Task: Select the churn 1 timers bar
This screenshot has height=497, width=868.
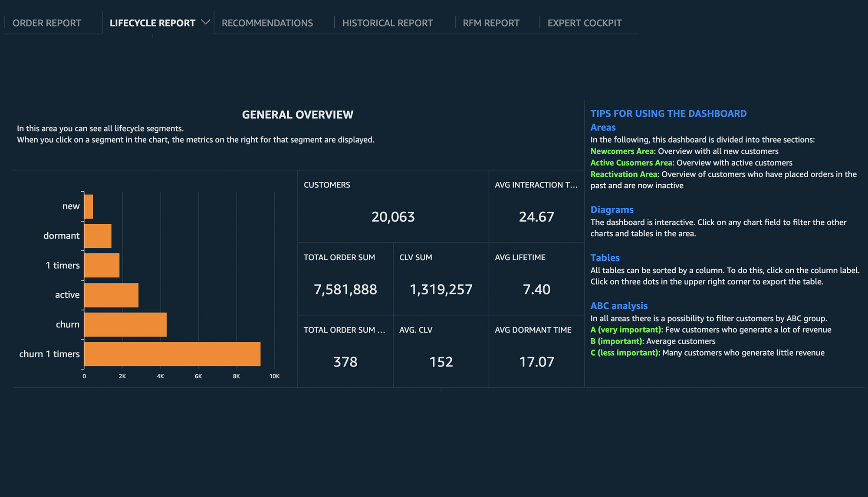Action: [172, 354]
